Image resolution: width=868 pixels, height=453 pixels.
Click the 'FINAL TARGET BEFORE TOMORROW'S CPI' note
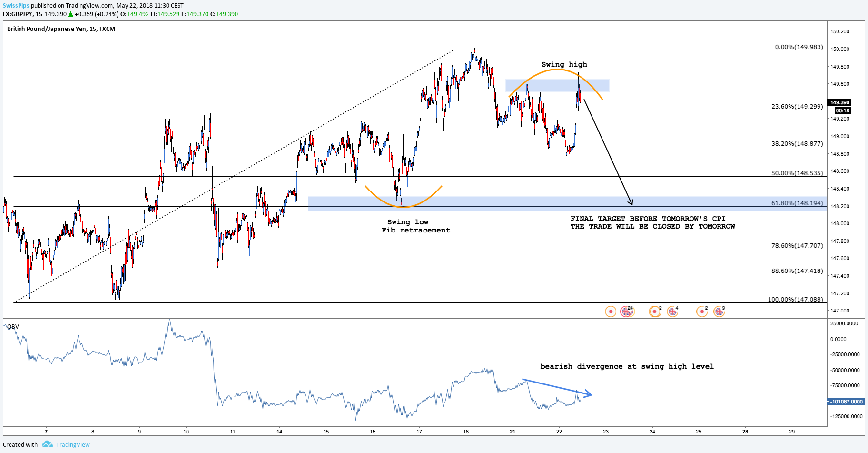pos(648,219)
